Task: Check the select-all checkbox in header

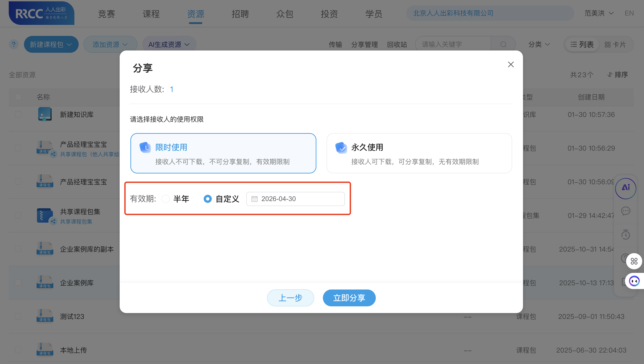Action: point(18,97)
